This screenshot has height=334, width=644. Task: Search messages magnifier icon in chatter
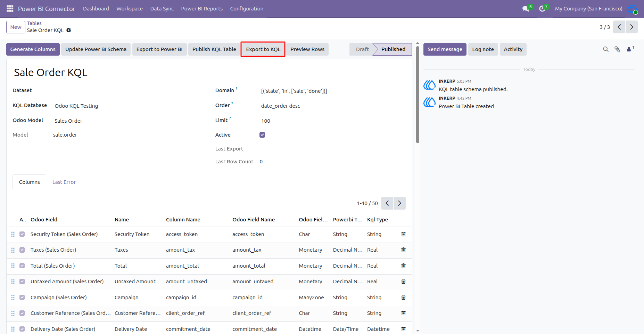pos(606,49)
